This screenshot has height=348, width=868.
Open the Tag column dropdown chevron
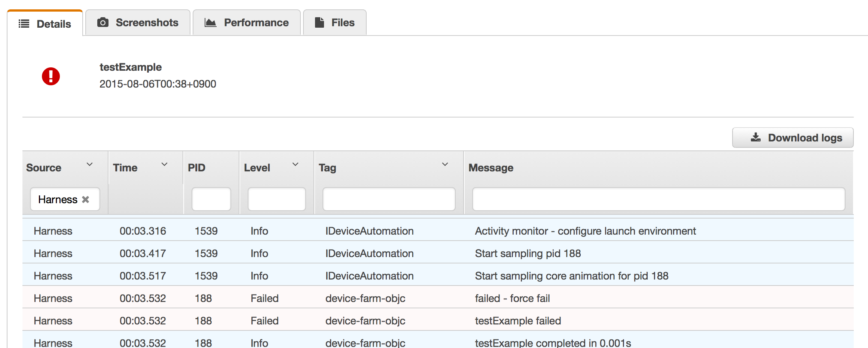445,164
